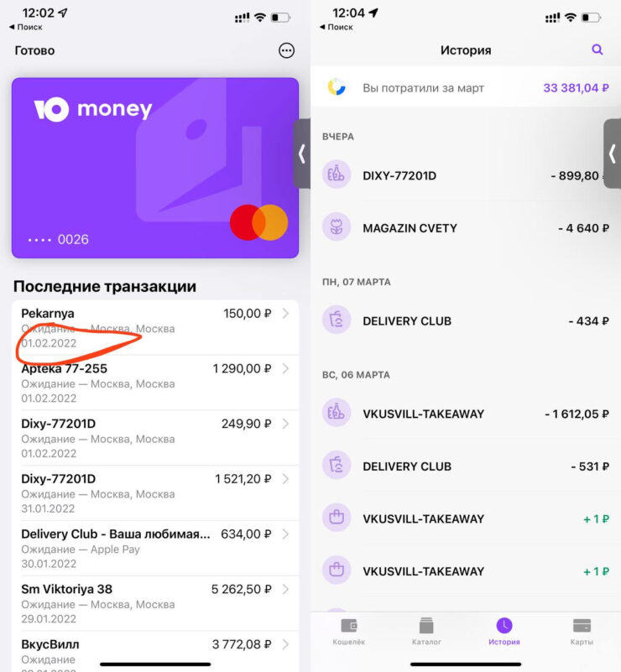Go back via the Поиск link at left
The width and height of the screenshot is (621, 672).
[26, 27]
